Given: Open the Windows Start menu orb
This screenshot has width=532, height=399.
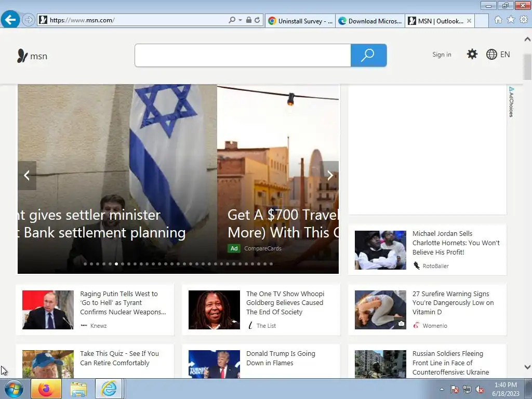Looking at the screenshot, I should coord(14,389).
